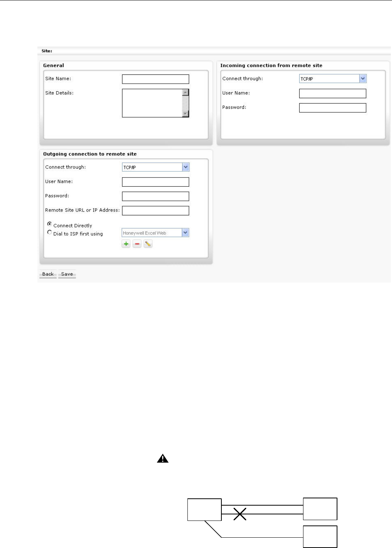The height and width of the screenshot is (548, 392).
Task: Click the 'Outgoing connection to remote site' heading
Action: (x=90, y=154)
